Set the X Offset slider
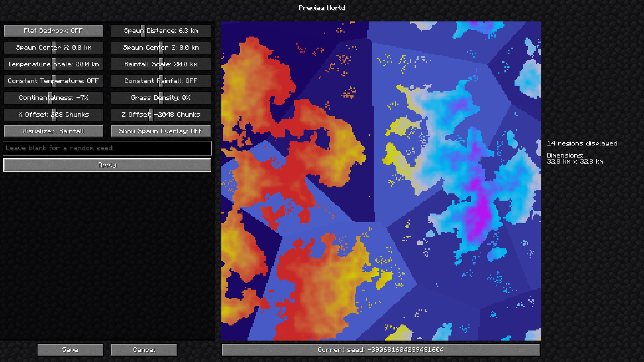Screen dimensions: 644x362 [53, 114]
